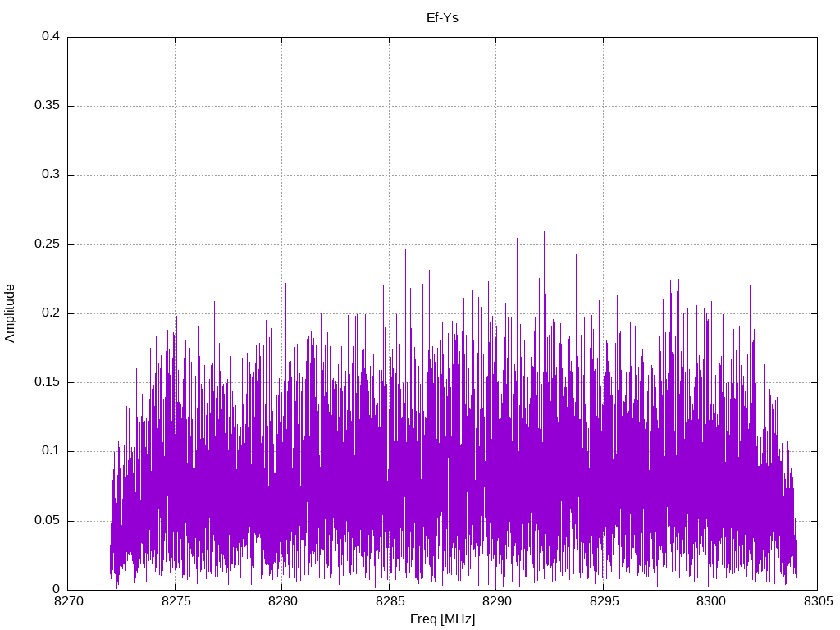Viewport: 840px width, 630px height.
Task: Click the 8290 x-axis tick label
Action: point(496,601)
